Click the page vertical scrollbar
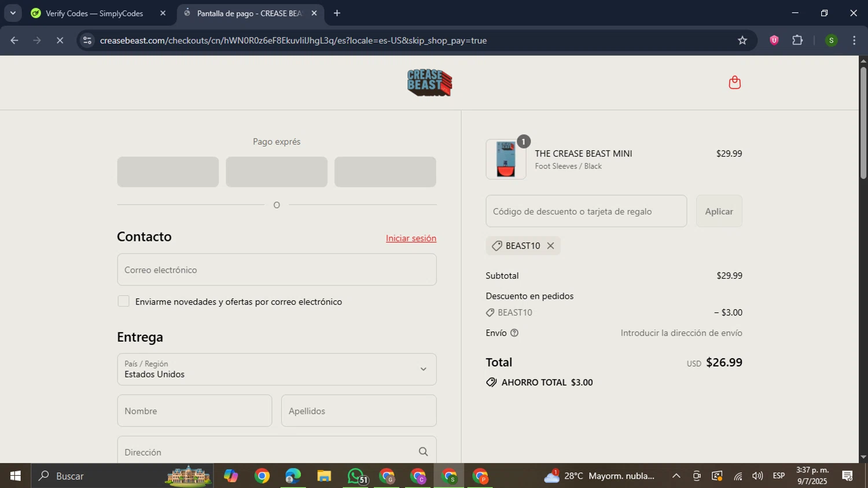 863,123
